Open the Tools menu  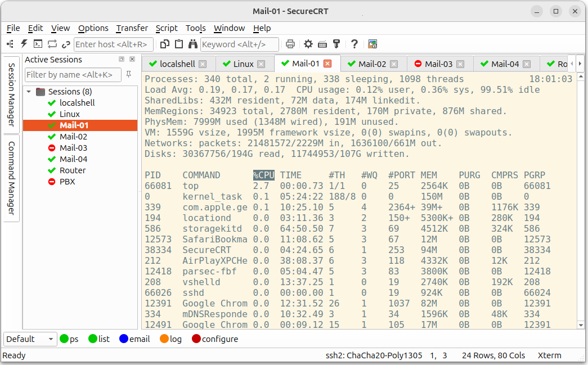(x=195, y=28)
